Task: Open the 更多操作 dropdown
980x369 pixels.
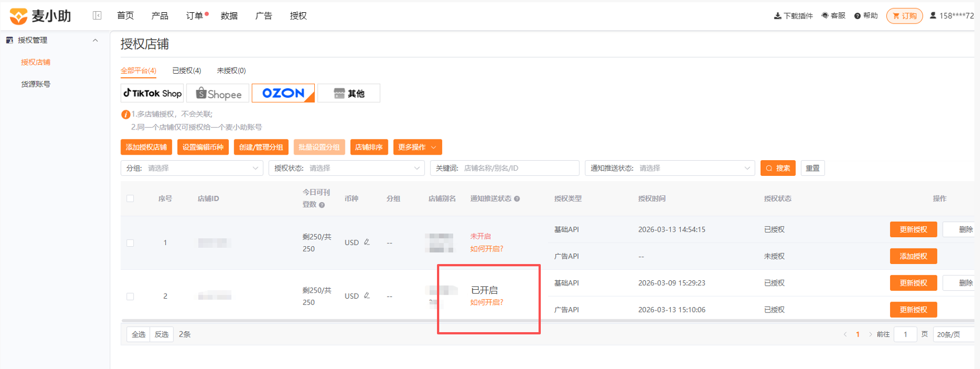Action: click(x=418, y=147)
